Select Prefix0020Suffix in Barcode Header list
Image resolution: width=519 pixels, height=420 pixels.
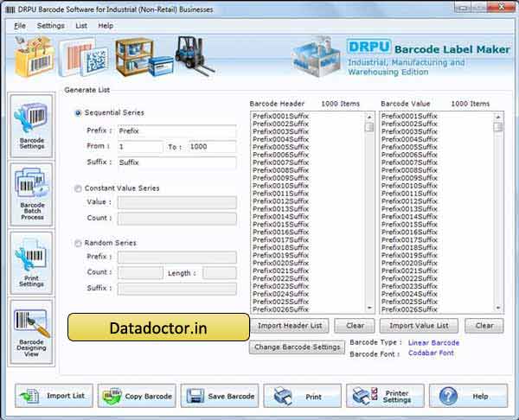[x=280, y=263]
